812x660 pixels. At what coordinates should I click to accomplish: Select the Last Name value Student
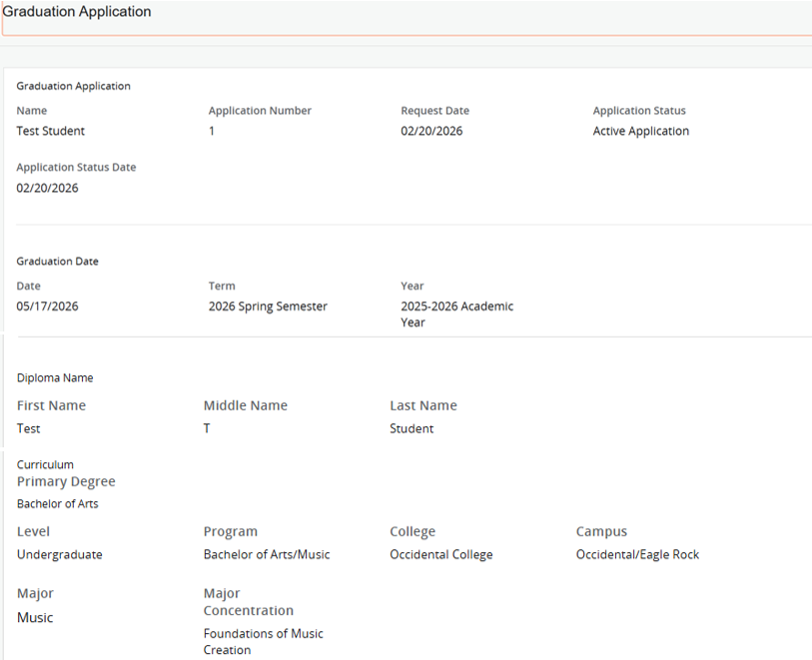410,427
